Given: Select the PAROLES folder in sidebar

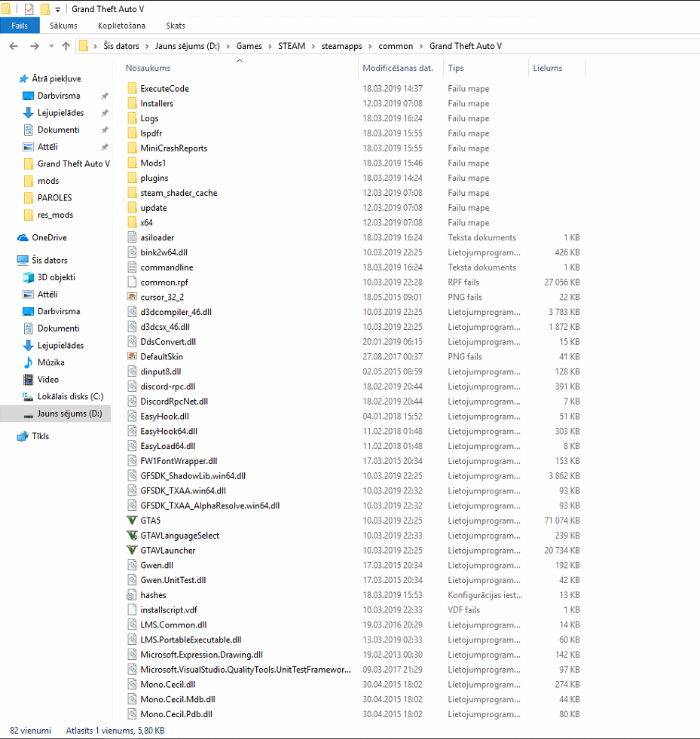Looking at the screenshot, I should click(55, 198).
